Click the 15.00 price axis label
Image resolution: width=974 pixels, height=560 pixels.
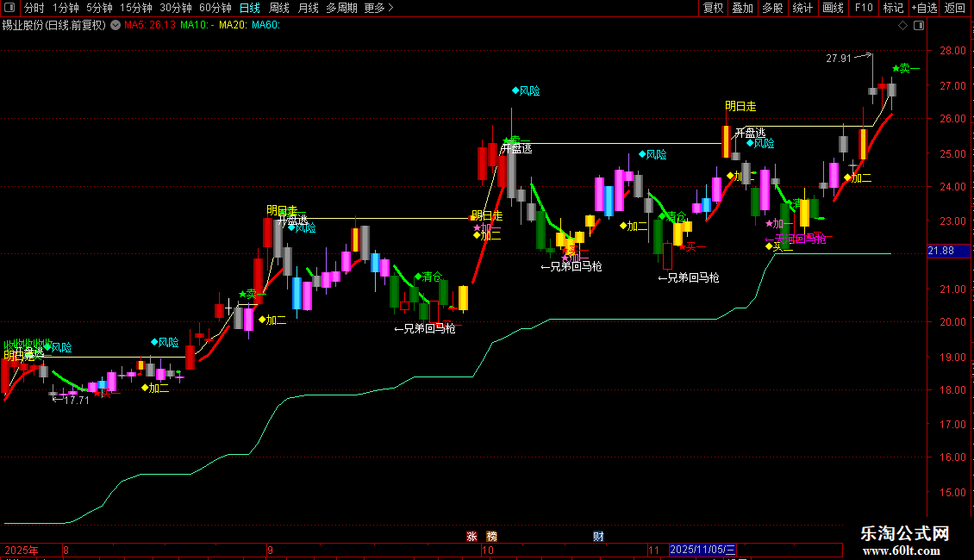(952, 493)
